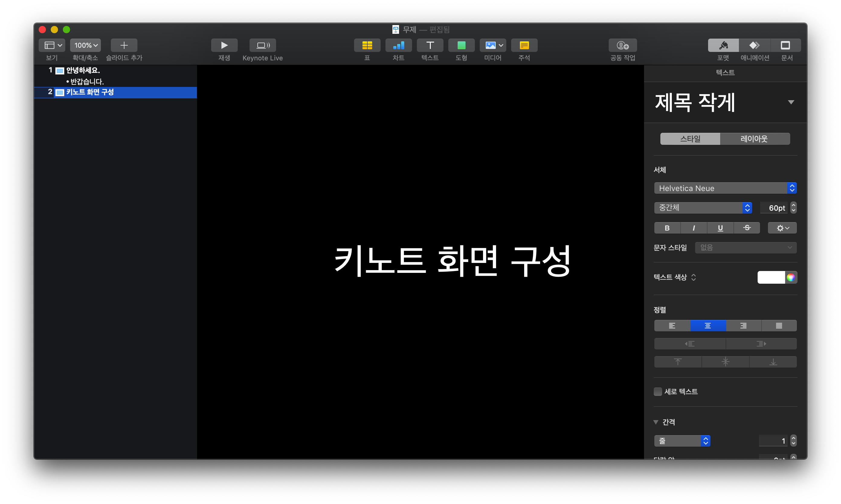Add a chart from the toolbar
841x504 pixels.
pos(398,45)
